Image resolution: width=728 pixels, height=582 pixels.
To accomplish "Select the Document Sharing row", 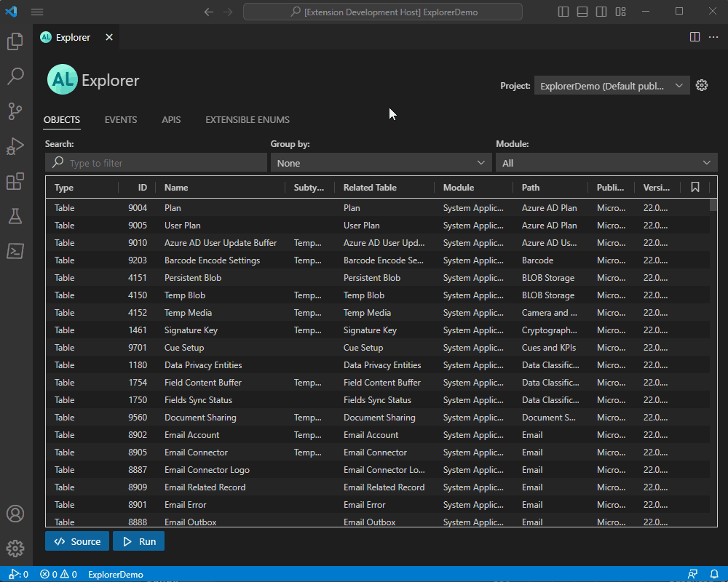I will [x=377, y=418].
